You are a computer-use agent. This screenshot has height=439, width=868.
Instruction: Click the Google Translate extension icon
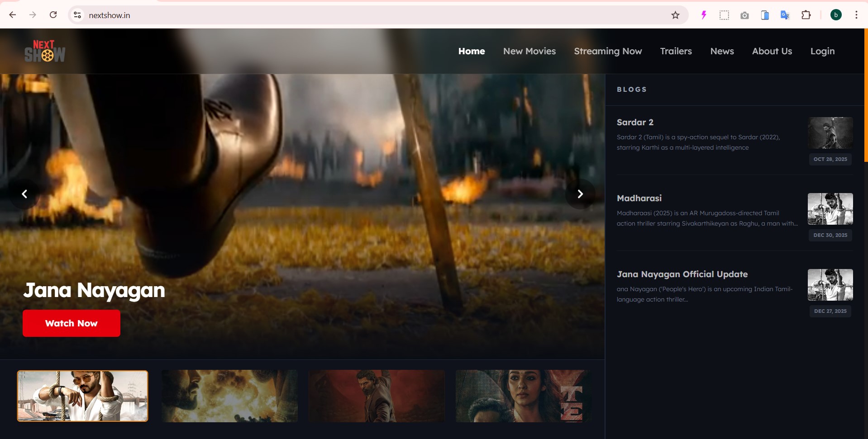click(x=785, y=15)
